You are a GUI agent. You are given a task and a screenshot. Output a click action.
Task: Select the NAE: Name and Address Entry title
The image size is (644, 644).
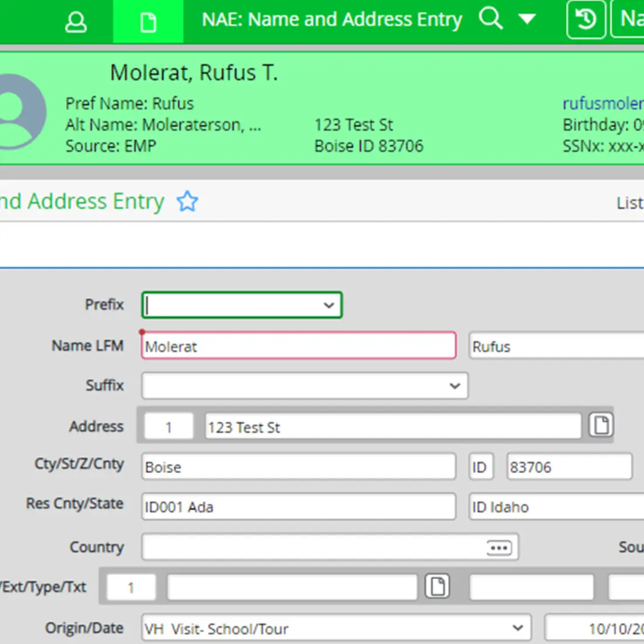331,19
